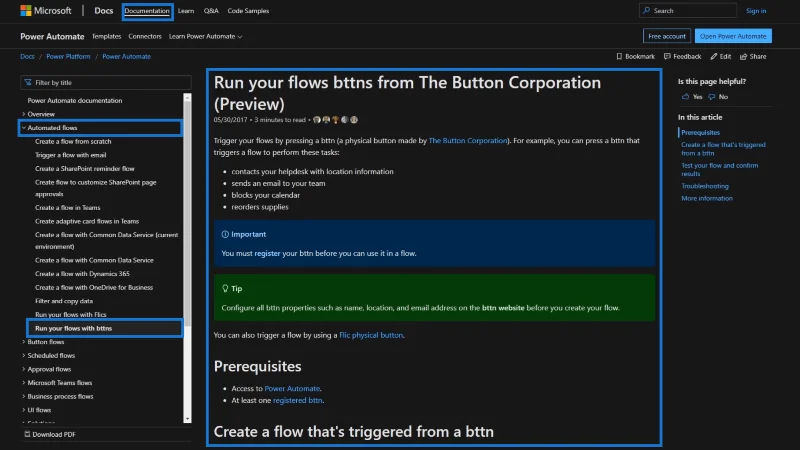Viewport: 800px width, 450px height.
Task: Click the Docs header link
Action: [104, 11]
